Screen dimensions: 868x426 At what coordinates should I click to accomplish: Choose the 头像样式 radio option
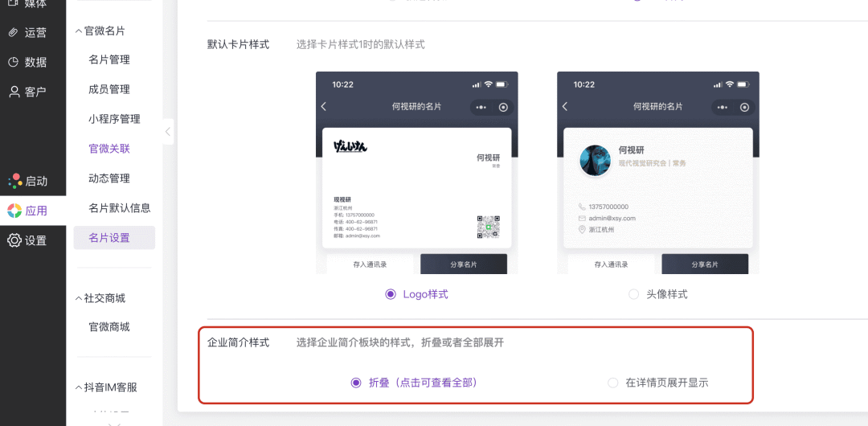coord(634,294)
